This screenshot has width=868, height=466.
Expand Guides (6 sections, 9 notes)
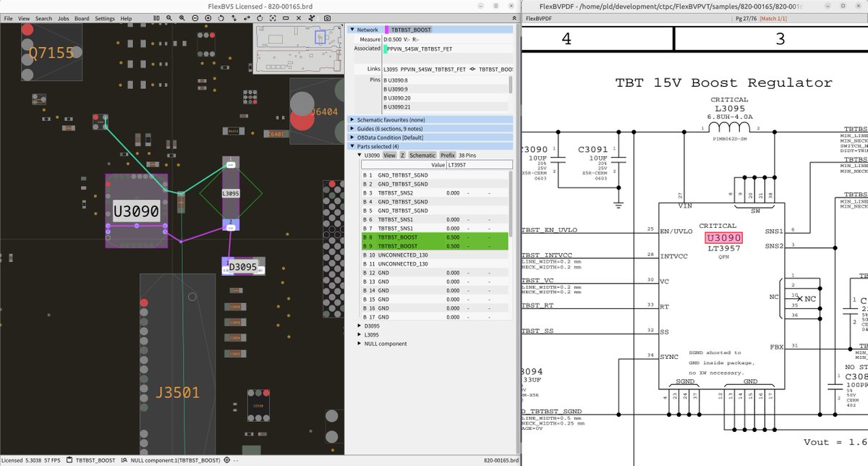click(x=352, y=129)
